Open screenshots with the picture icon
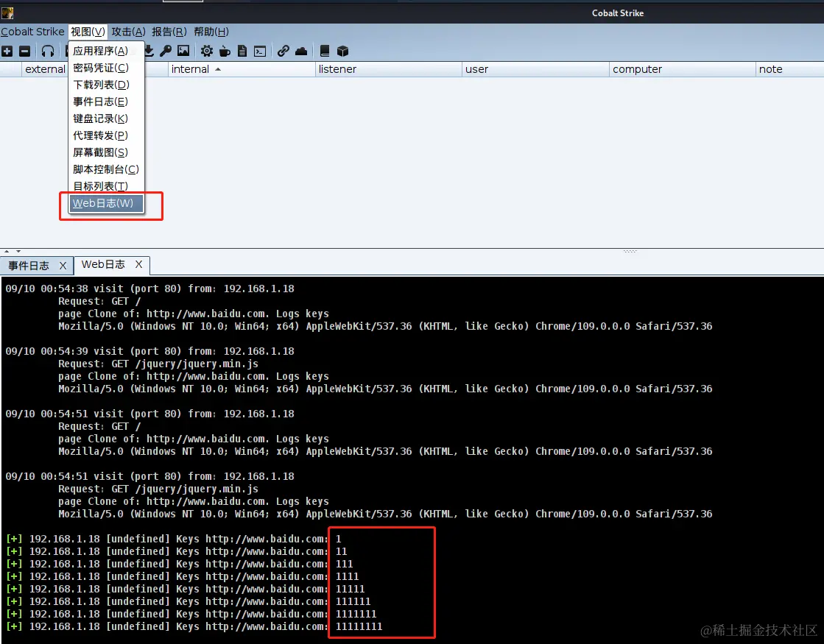The image size is (824, 644). click(x=183, y=51)
